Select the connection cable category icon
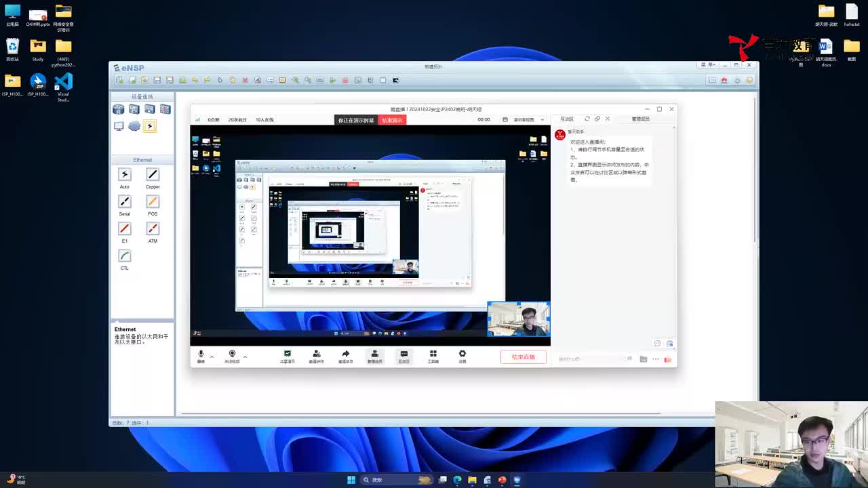Viewport: 868px width, 488px height. (150, 126)
